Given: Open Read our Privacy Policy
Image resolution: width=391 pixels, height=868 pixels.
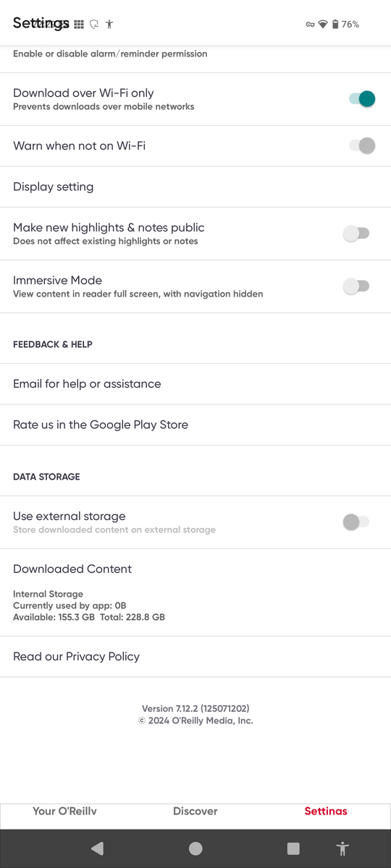Looking at the screenshot, I should coord(195,656).
